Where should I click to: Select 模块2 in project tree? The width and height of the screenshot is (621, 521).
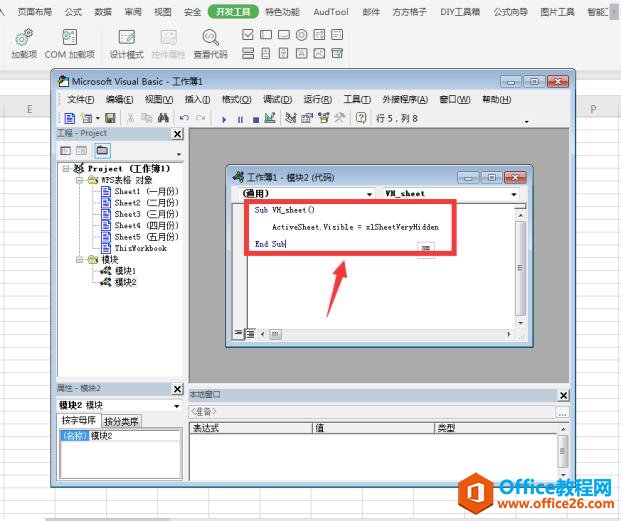tap(118, 282)
